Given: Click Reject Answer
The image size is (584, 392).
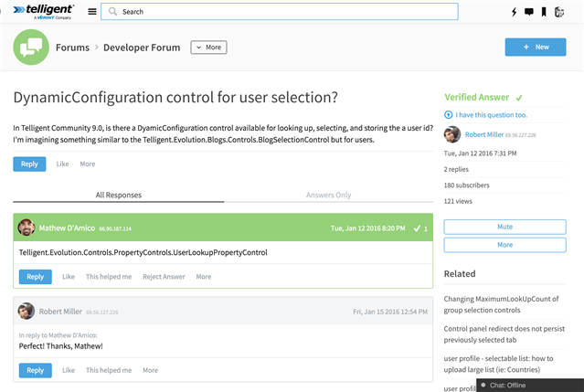Looking at the screenshot, I should pyautogui.click(x=164, y=277).
